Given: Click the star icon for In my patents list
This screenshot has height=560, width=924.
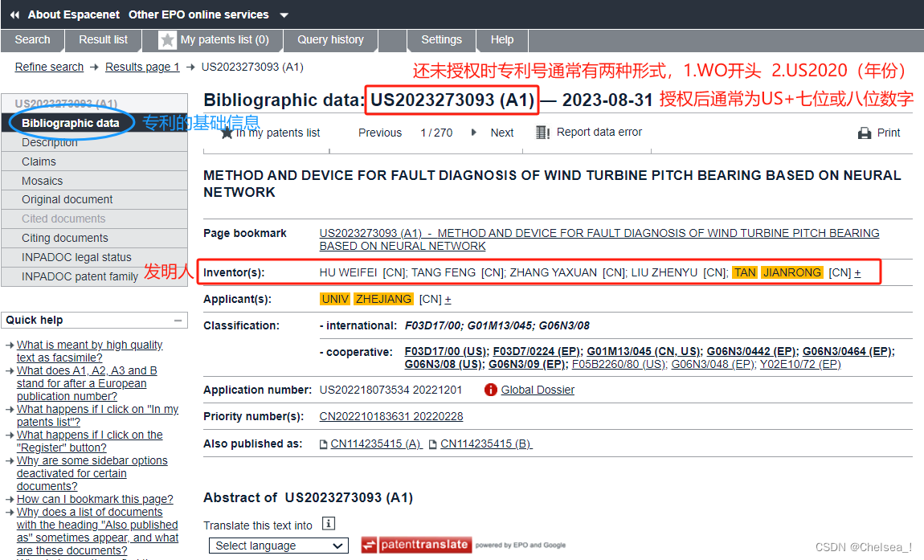Looking at the screenshot, I should tap(227, 133).
